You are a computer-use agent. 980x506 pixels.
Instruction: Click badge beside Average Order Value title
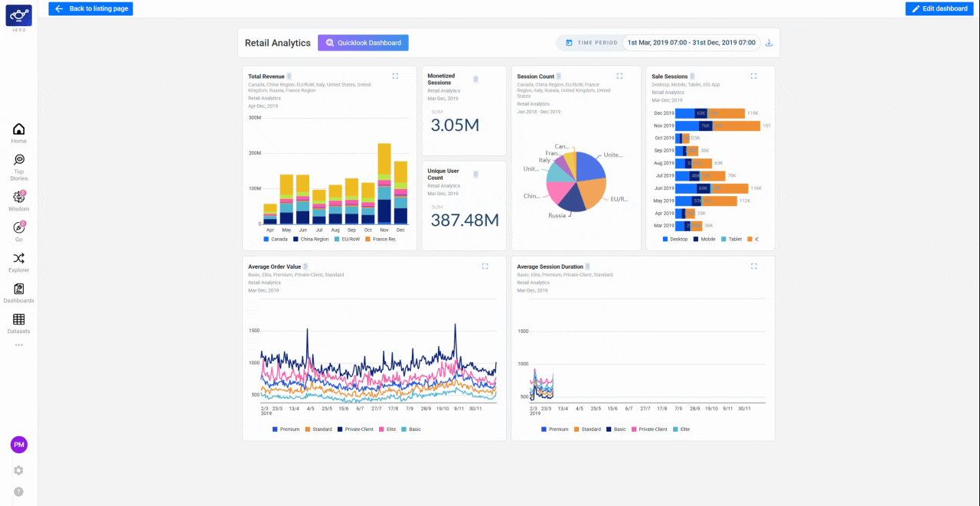[306, 266]
